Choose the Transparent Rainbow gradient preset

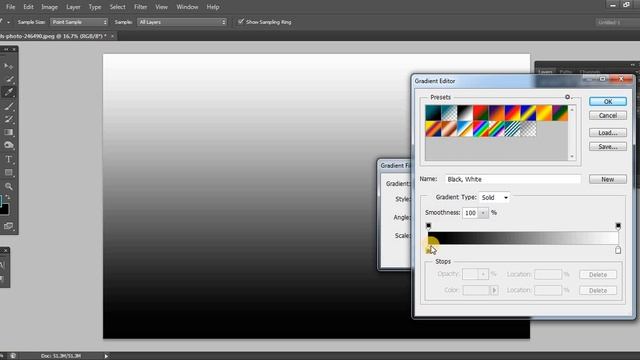click(497, 129)
